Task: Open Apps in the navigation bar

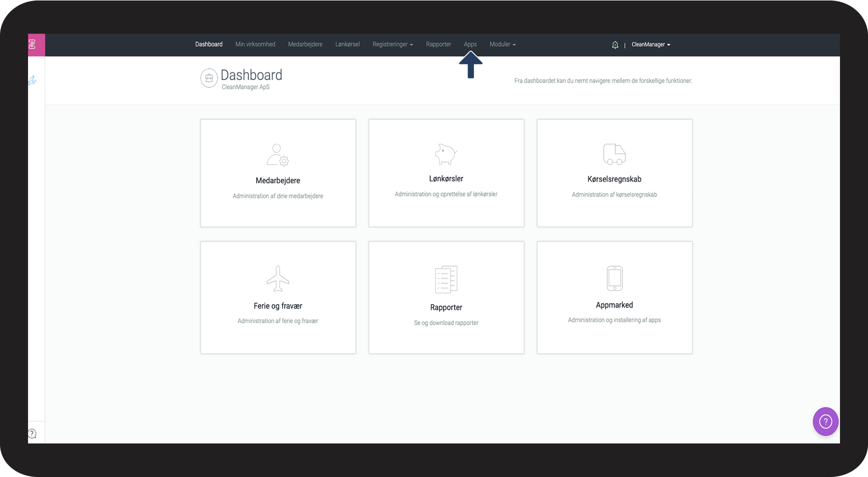Action: tap(470, 44)
